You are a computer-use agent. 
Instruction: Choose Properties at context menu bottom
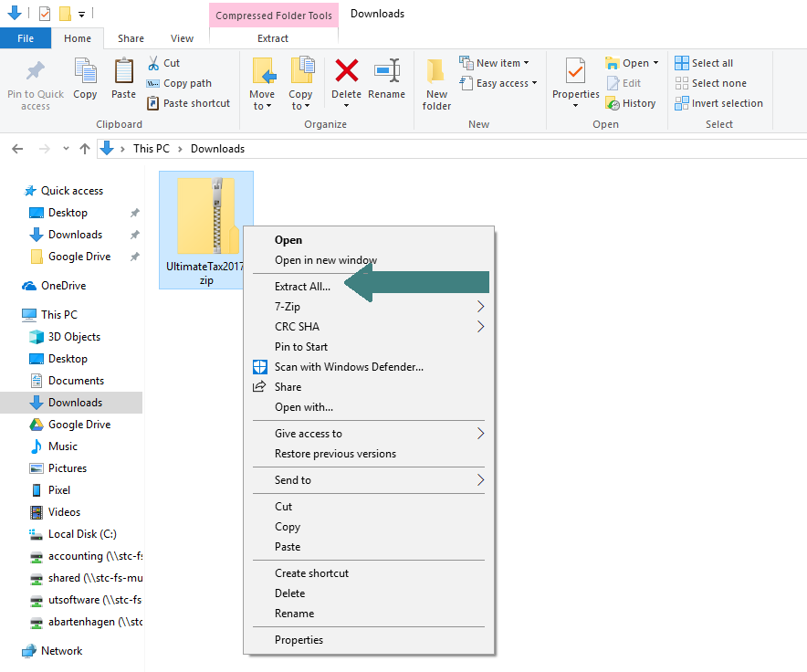(x=299, y=640)
